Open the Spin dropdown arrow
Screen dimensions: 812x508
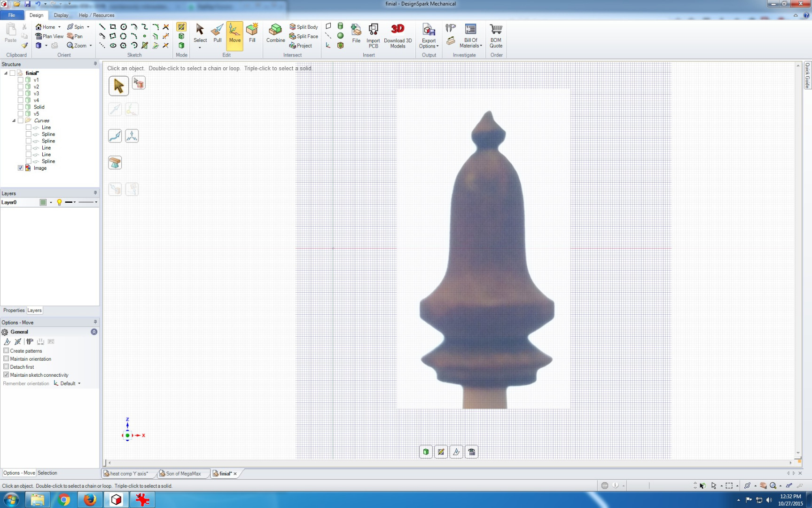pyautogui.click(x=88, y=27)
